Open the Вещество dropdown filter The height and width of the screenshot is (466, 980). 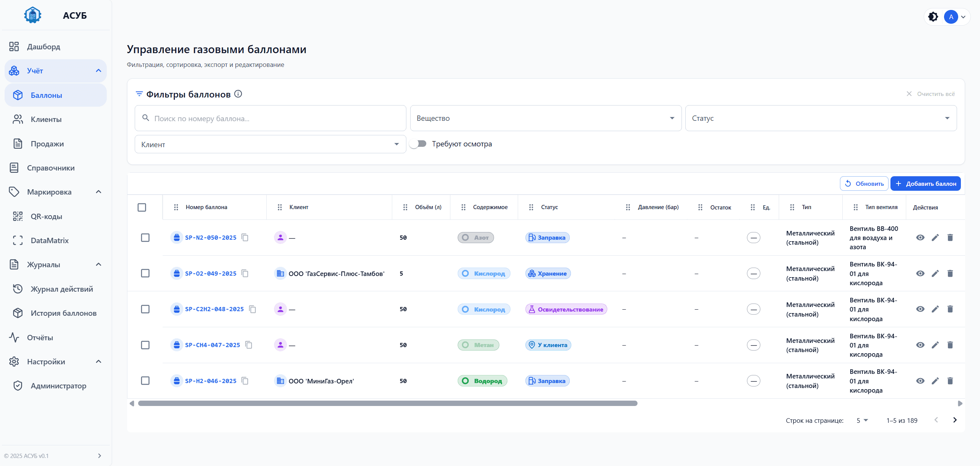pyautogui.click(x=545, y=118)
